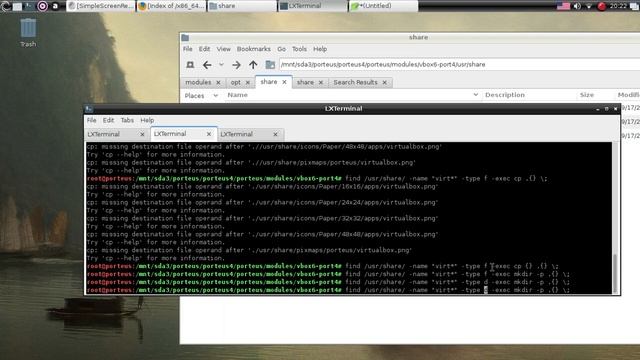This screenshot has width=640, height=360.
Task: Click new tab icon in file manager toolbar
Action: point(190,64)
